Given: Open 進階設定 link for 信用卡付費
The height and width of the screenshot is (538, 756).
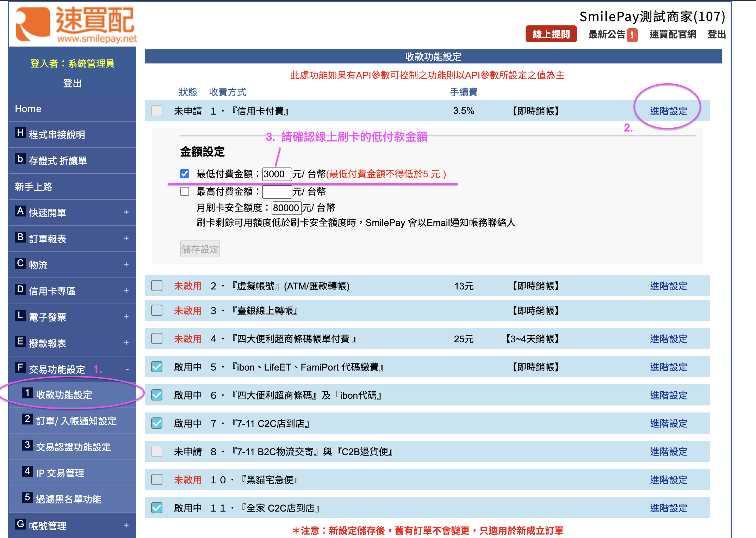Looking at the screenshot, I should pos(668,111).
